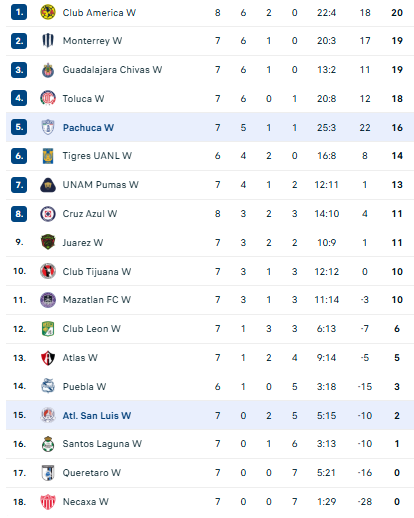Click the Queretaro W team name
The height and width of the screenshot is (518, 414).
pos(92,473)
